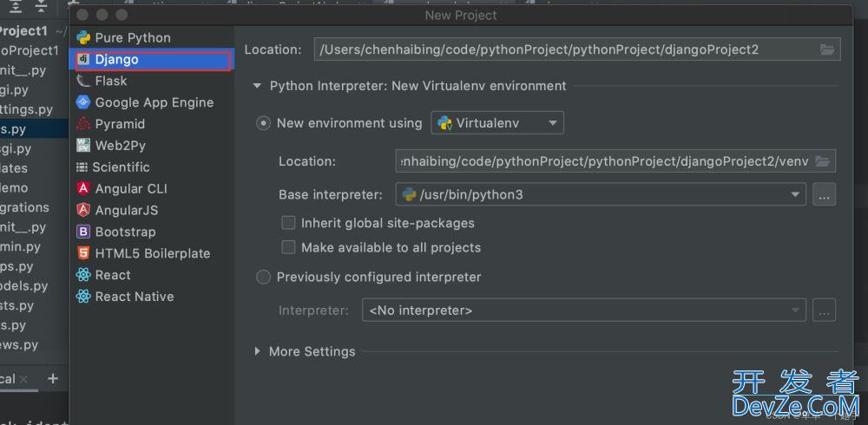Select Django in the project type list
This screenshot has height=425, width=868.
[116, 60]
